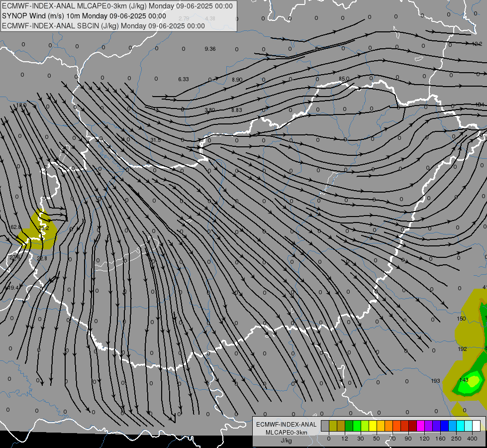Click the legend tick label 120
Image resolution: width=487 pixels, height=448 pixels.
point(425,439)
